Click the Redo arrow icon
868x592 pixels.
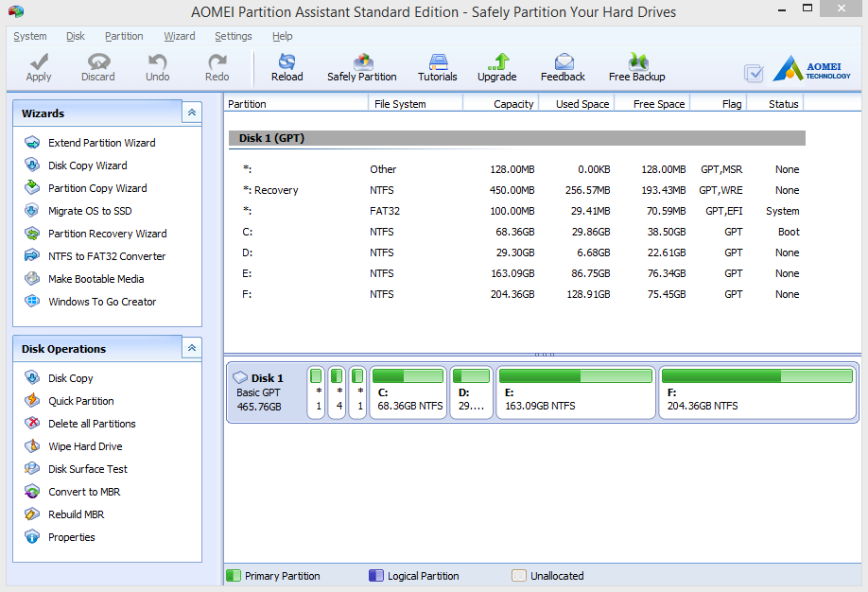pos(217,61)
